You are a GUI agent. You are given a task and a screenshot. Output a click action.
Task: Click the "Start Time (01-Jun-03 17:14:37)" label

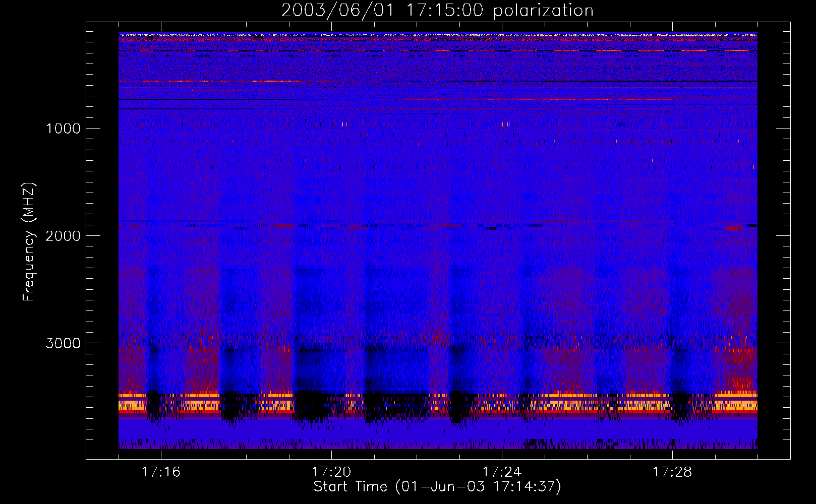click(437, 487)
